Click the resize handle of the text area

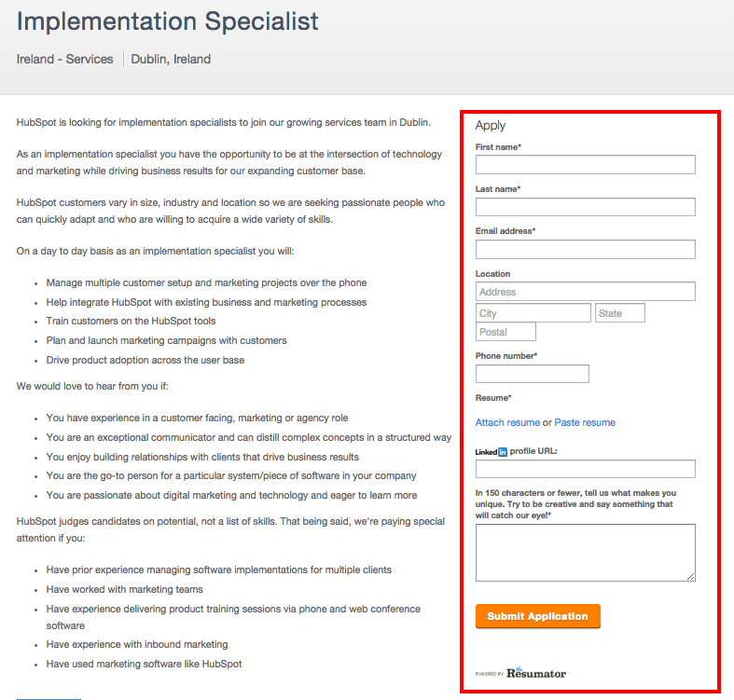tap(691, 577)
